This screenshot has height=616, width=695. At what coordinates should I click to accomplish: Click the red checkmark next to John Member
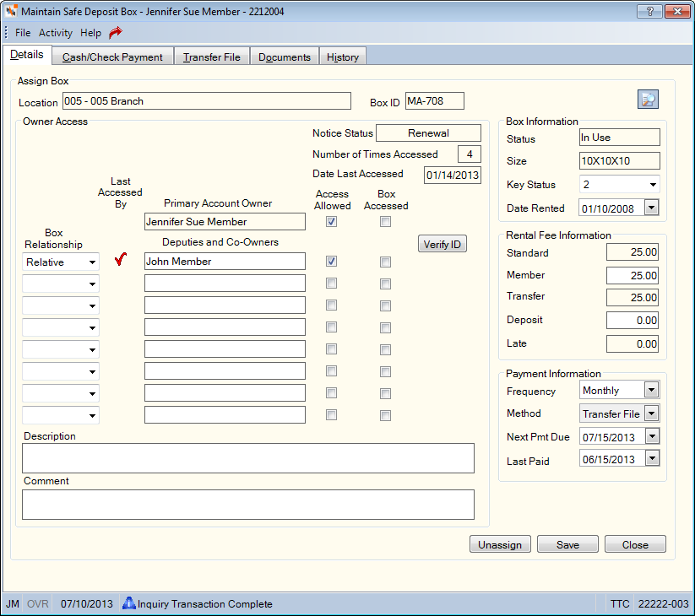click(121, 259)
